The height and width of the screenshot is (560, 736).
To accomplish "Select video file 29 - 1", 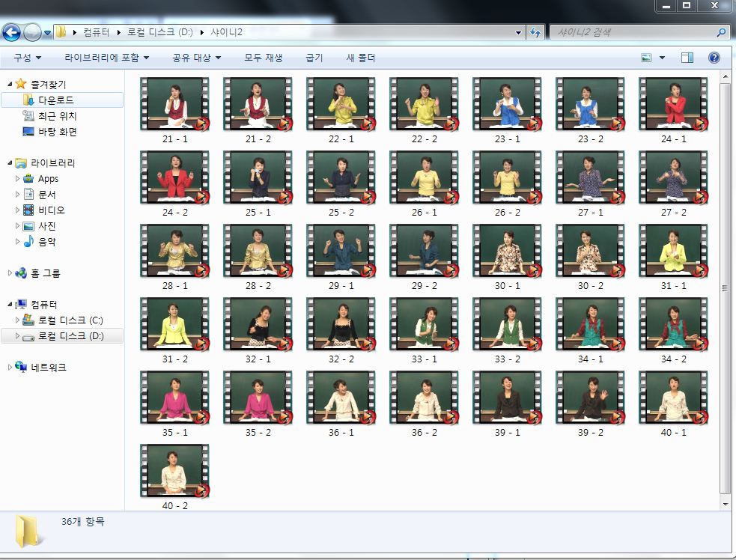I will click(341, 257).
